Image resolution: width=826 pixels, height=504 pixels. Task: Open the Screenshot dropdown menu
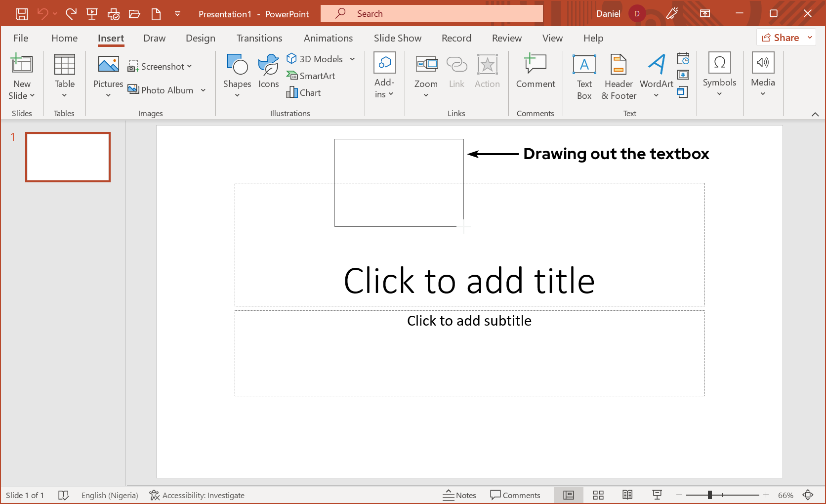coord(160,66)
